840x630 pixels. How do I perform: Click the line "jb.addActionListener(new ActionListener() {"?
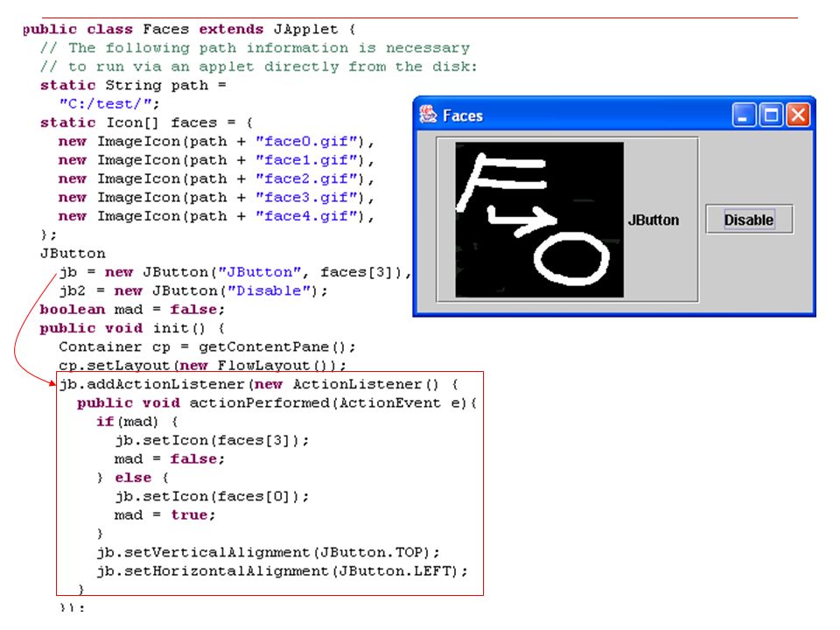(259, 384)
